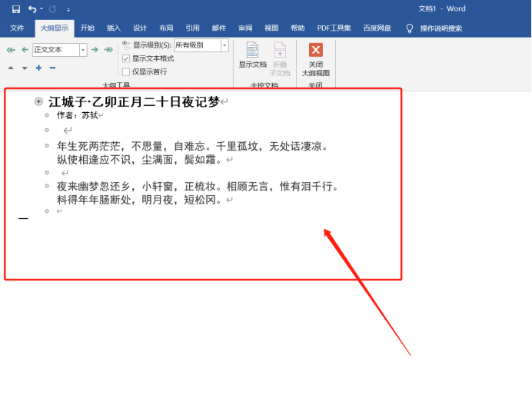Viewport: 532px width, 398px height.
Task: Open the Undo history dropdown arrow
Action: tap(42, 8)
